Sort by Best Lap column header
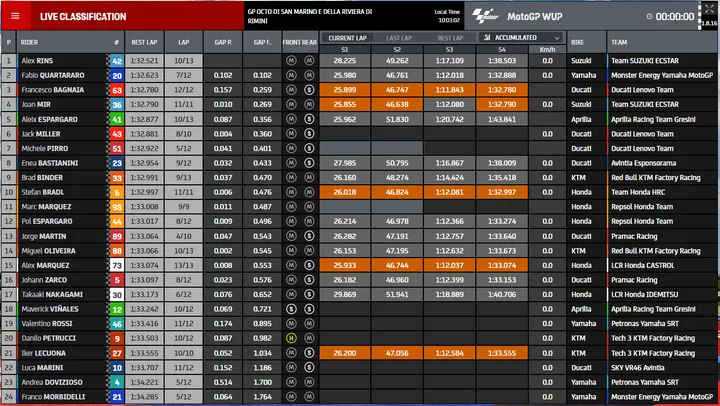The image size is (720, 406). coord(144,42)
